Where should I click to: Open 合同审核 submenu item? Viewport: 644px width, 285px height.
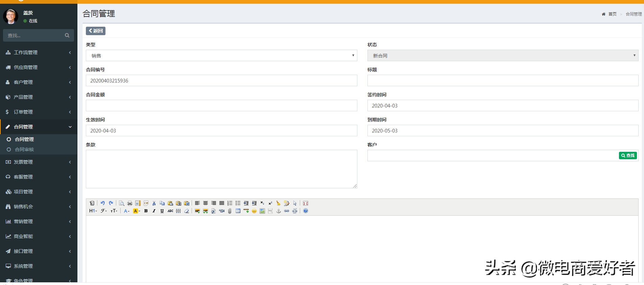[24, 149]
